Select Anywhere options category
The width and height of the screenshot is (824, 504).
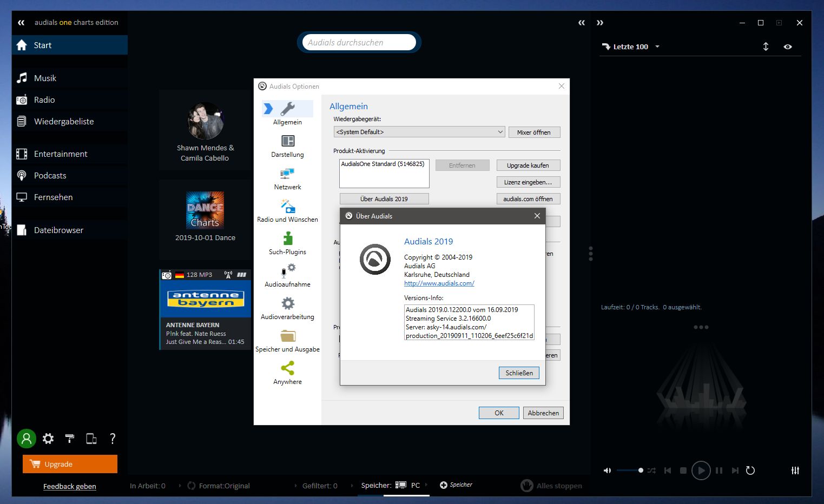(x=287, y=373)
